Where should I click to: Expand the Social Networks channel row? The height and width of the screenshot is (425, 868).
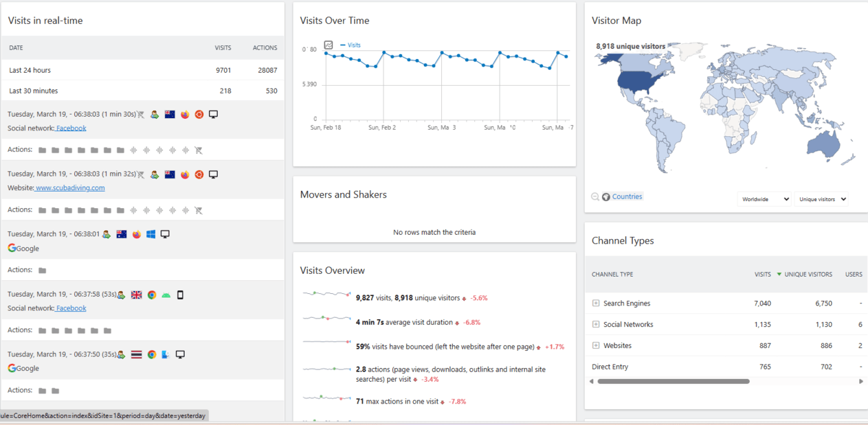coord(596,325)
